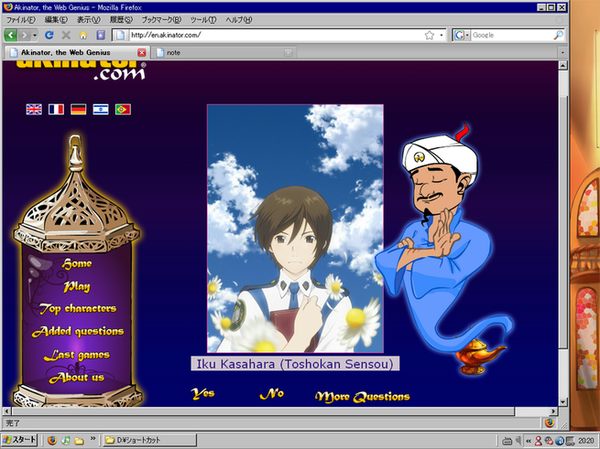600x449 pixels.
Task: Open the Windows スタート button
Action: tap(19, 440)
